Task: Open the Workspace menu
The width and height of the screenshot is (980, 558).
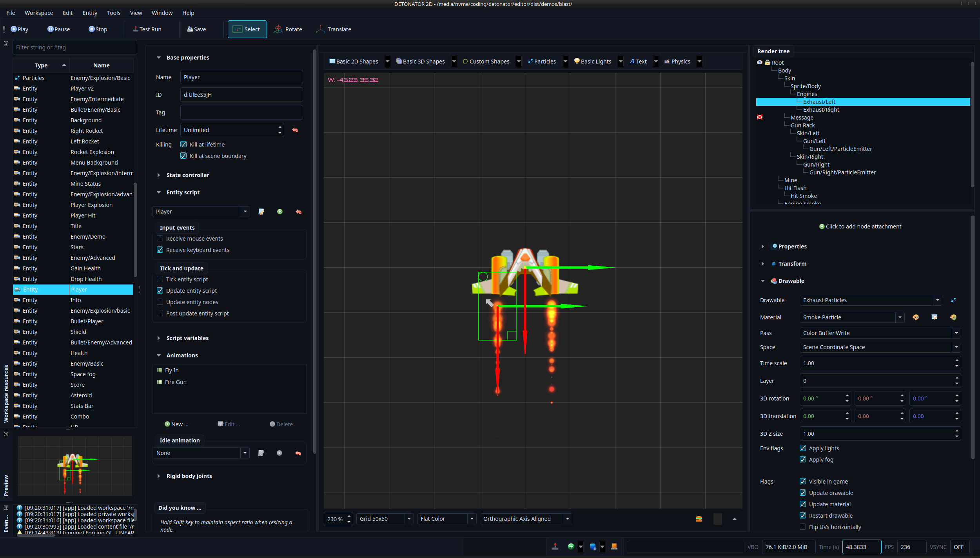Action: click(x=38, y=13)
